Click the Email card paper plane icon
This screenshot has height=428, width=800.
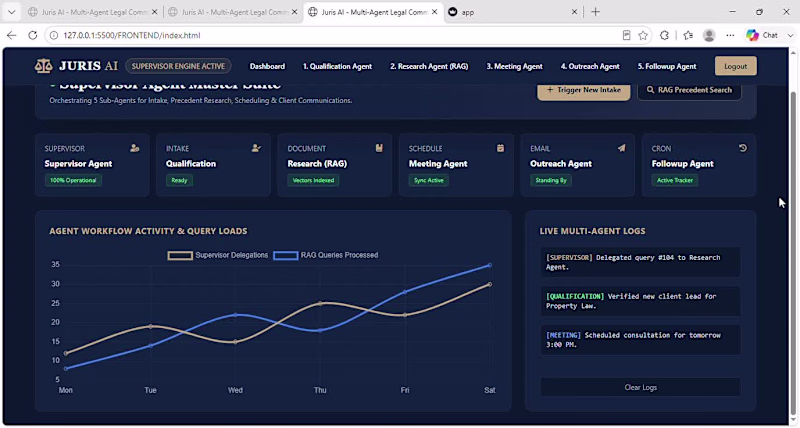(x=621, y=148)
